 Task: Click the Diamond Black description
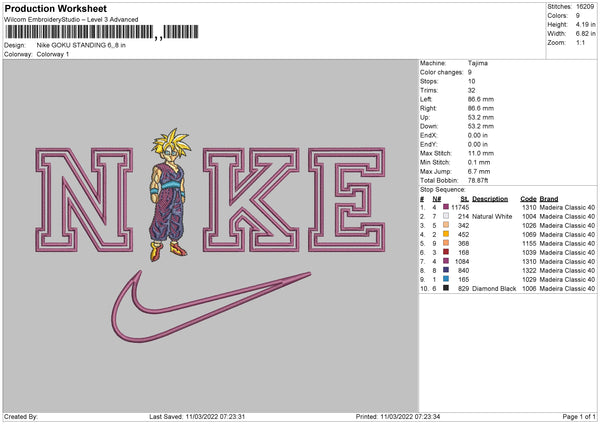point(494,288)
